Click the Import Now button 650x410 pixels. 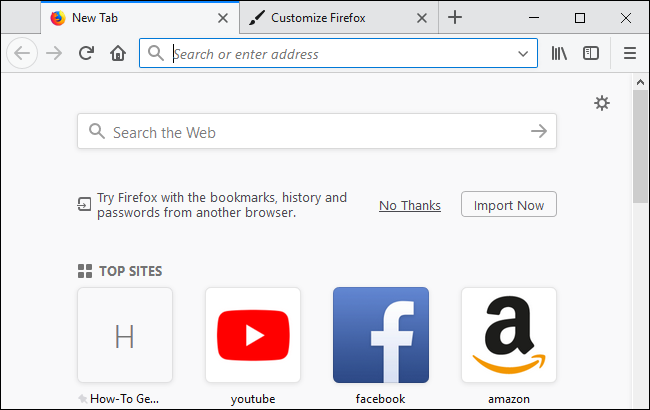pos(508,205)
